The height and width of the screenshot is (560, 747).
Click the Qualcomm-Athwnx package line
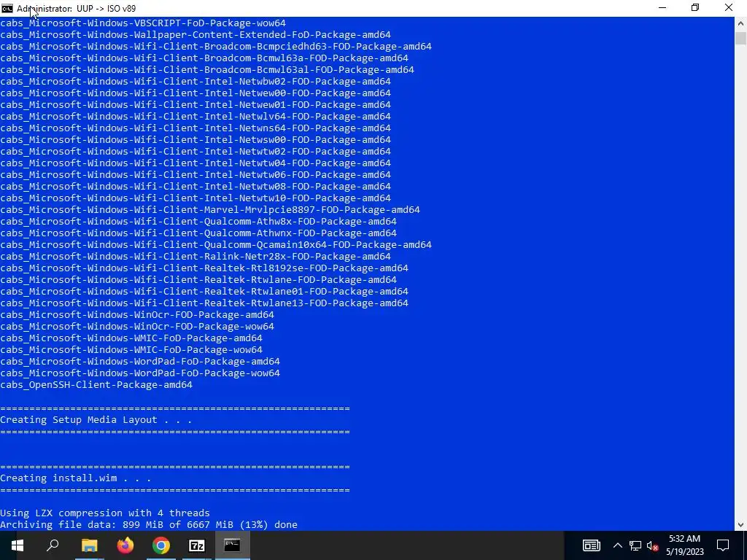click(198, 233)
